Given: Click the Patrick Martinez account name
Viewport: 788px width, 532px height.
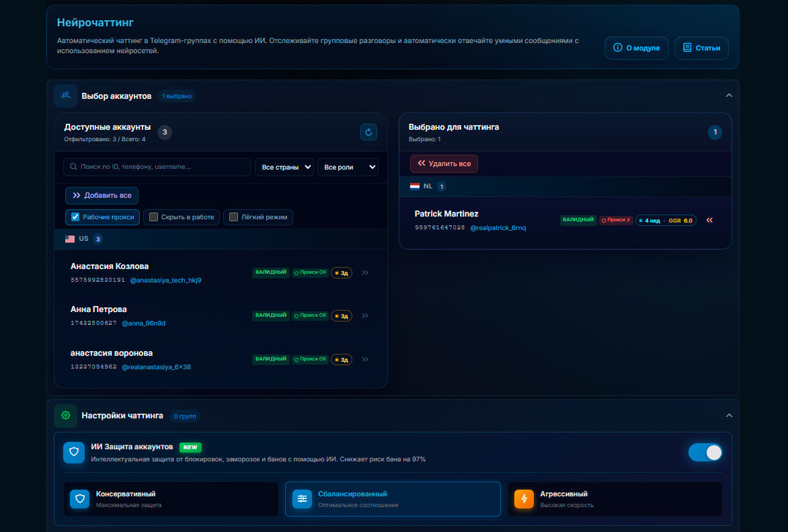Looking at the screenshot, I should pyautogui.click(x=446, y=214).
